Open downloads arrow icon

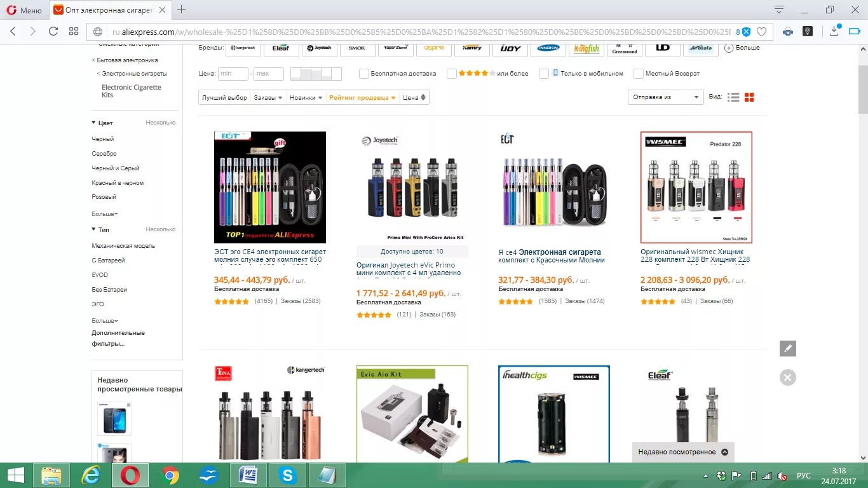point(834,31)
